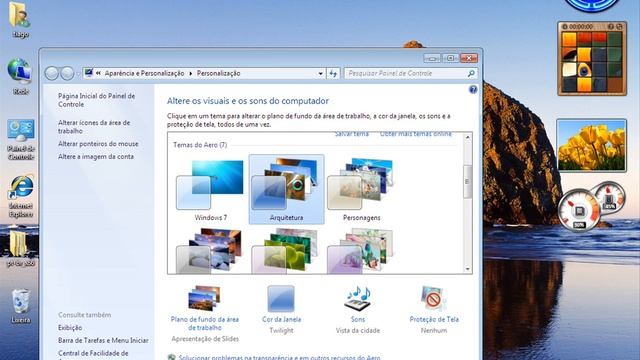Expand the breadcrumb chevron after Aparência e Personalização
This screenshot has width=640, height=360.
tap(190, 73)
